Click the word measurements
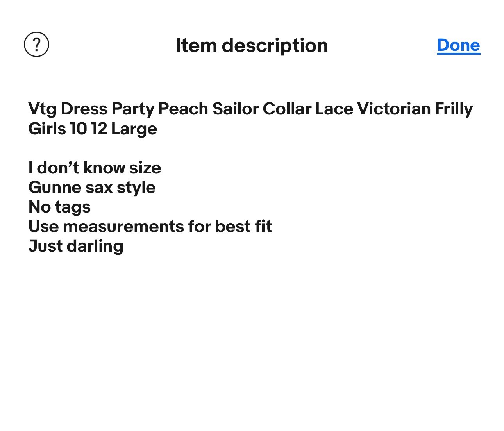The image size is (504, 431). coord(123,227)
